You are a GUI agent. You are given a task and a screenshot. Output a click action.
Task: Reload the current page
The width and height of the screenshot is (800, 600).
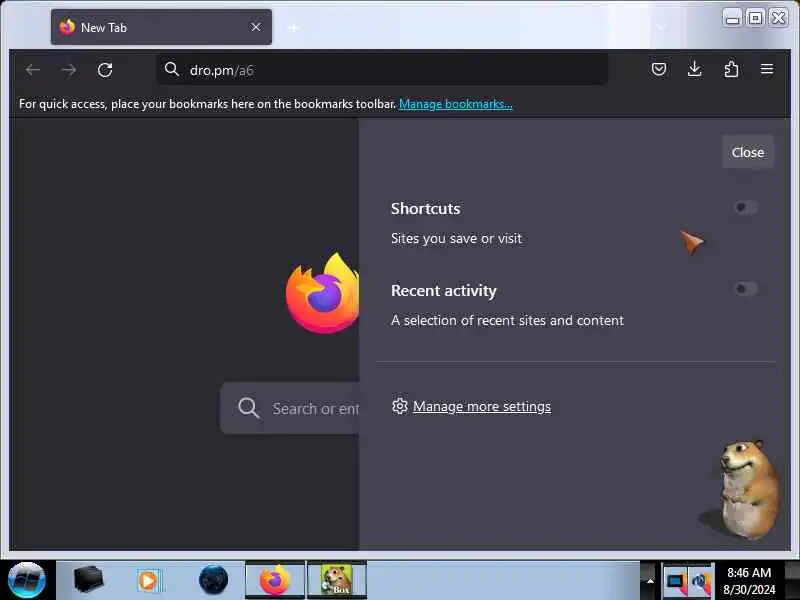pyautogui.click(x=105, y=70)
